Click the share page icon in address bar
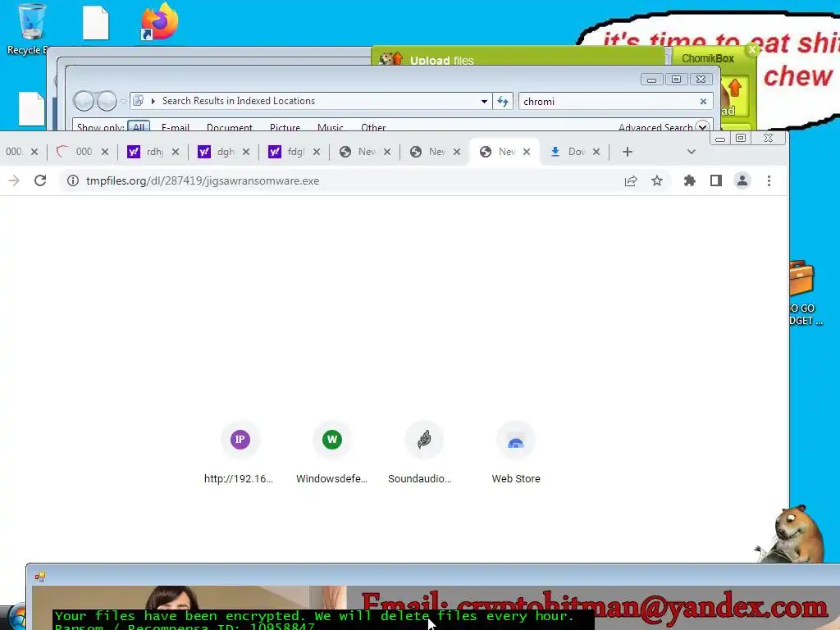 631,180
